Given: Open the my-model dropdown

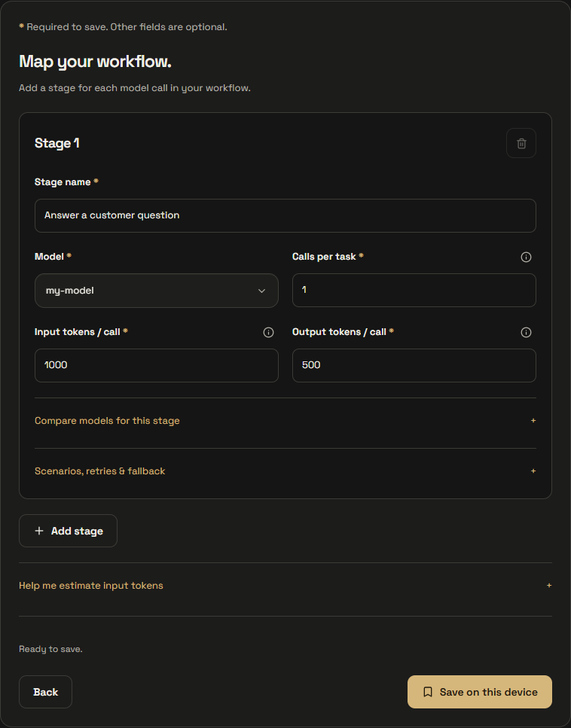Looking at the screenshot, I should pyautogui.click(x=157, y=291).
